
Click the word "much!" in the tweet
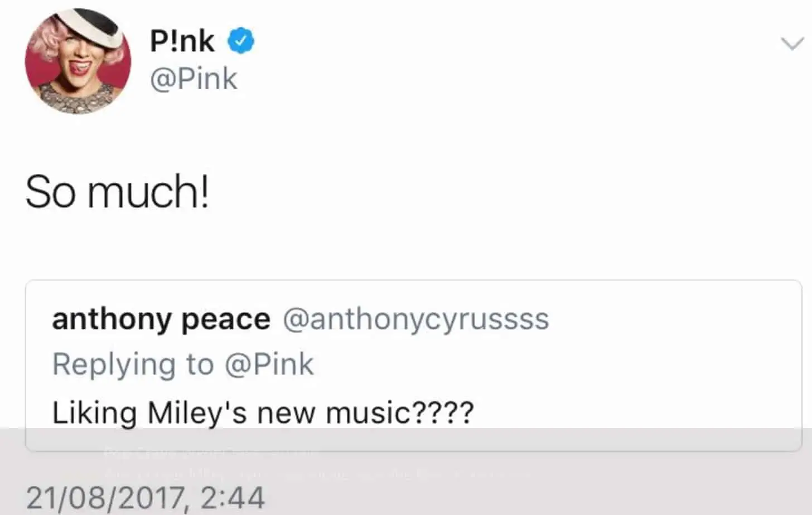coord(148,192)
